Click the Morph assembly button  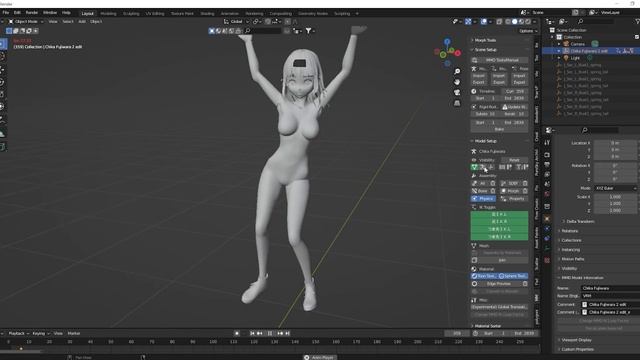510,191
